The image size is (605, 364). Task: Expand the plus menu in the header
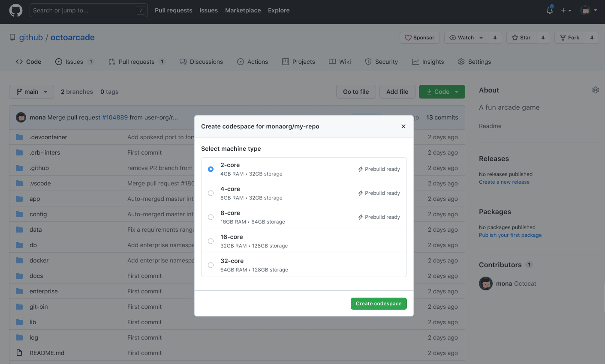click(x=566, y=10)
